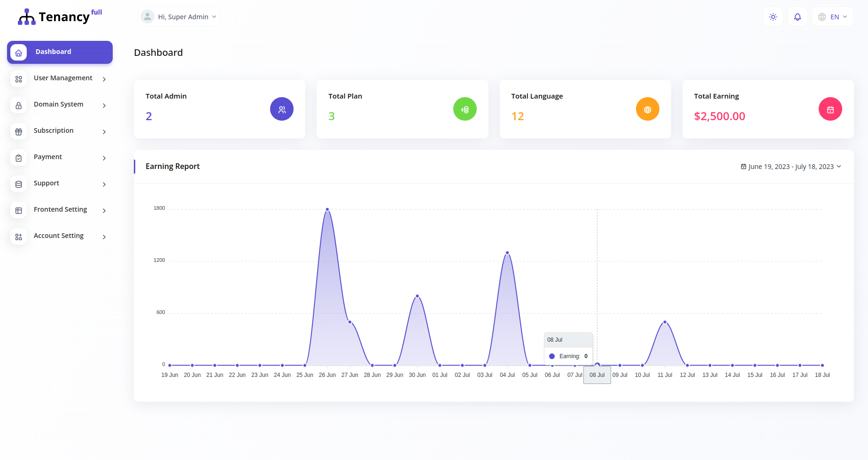Click the pink Total Earning wallet icon
868x460 pixels.
click(x=830, y=109)
